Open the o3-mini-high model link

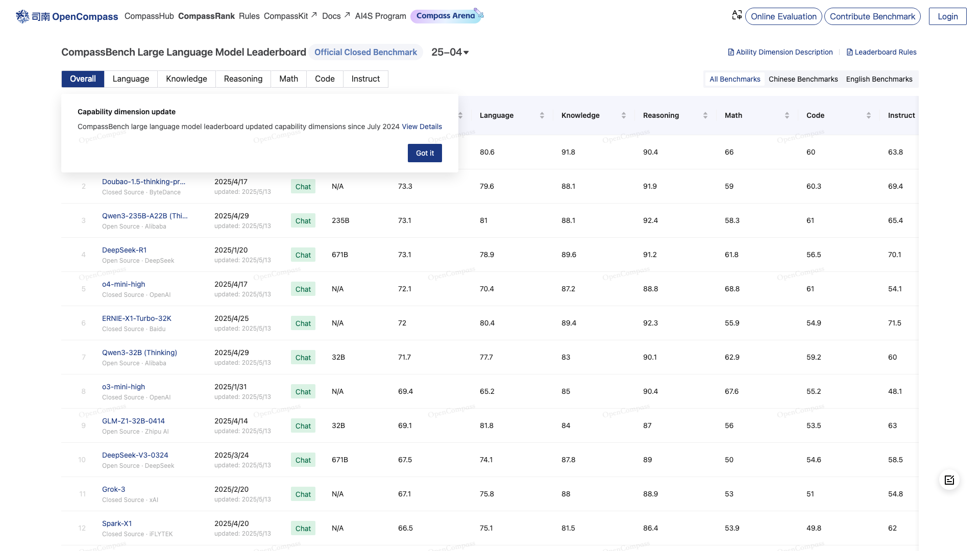pos(124,387)
